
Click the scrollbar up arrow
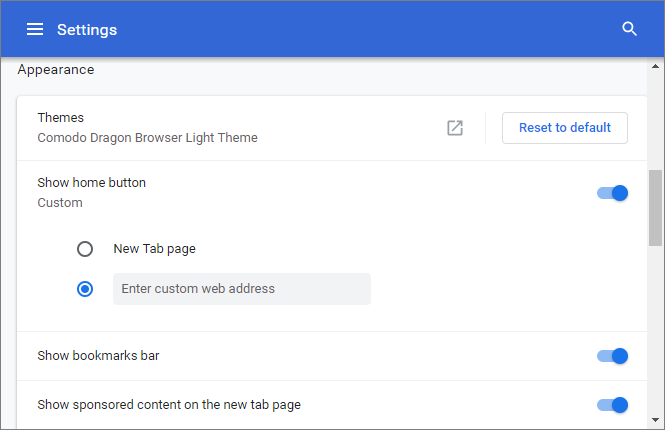[x=655, y=66]
